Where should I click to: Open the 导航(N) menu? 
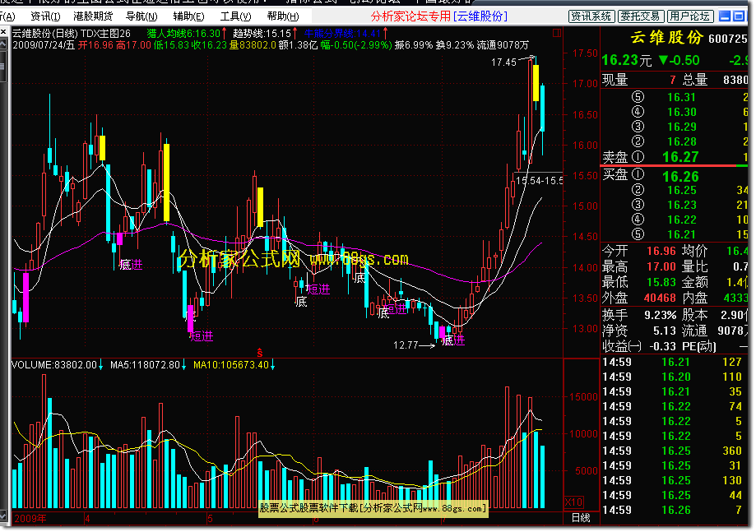pyautogui.click(x=141, y=16)
